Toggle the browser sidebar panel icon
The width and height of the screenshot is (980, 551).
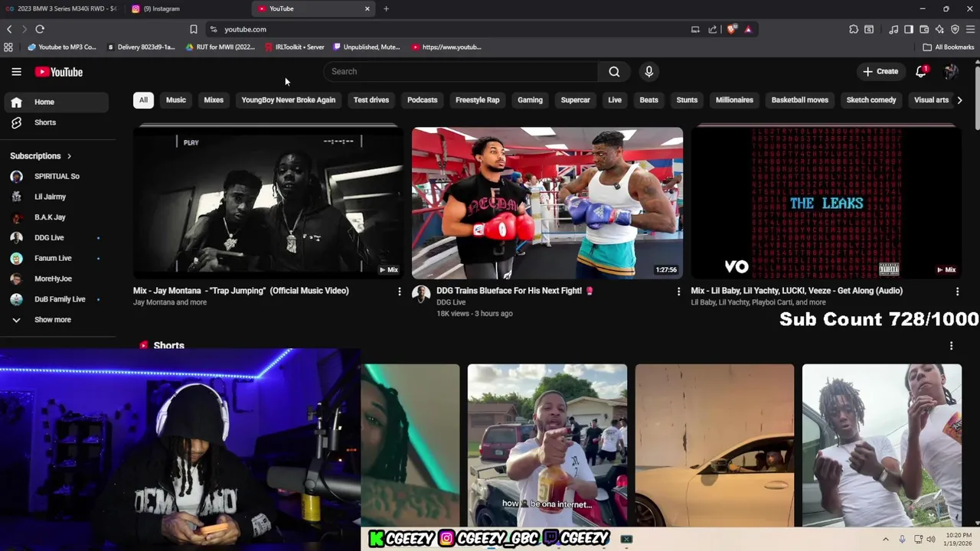(x=909, y=29)
